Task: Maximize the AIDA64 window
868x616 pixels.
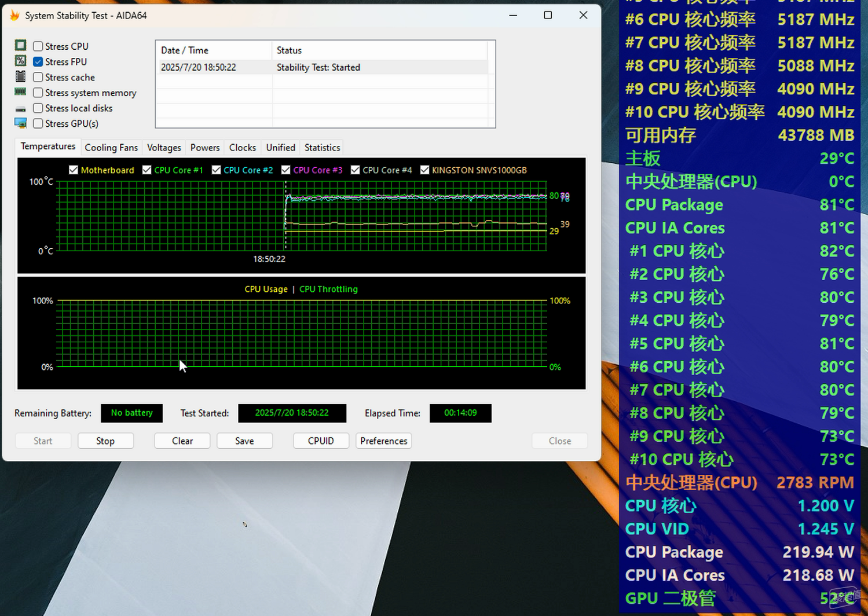Action: [x=548, y=15]
